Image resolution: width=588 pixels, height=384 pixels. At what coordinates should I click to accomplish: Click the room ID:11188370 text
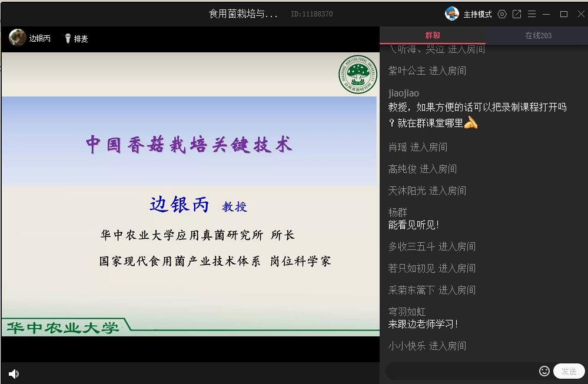(311, 14)
